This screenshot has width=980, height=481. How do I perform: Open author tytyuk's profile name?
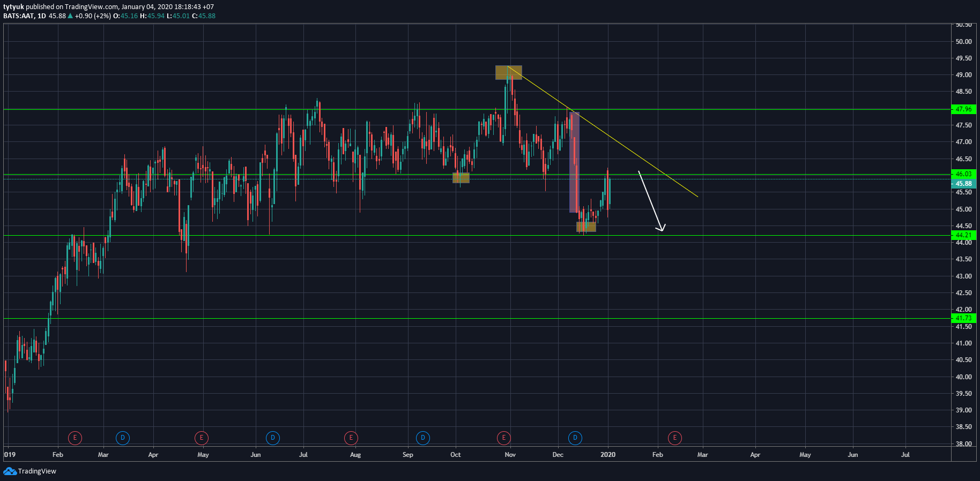pyautogui.click(x=13, y=7)
